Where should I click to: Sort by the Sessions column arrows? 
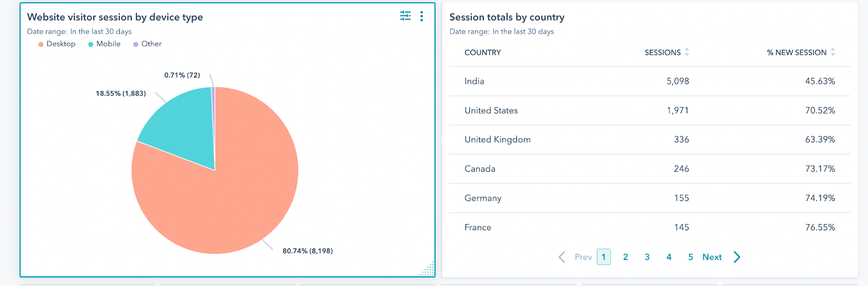click(687, 52)
